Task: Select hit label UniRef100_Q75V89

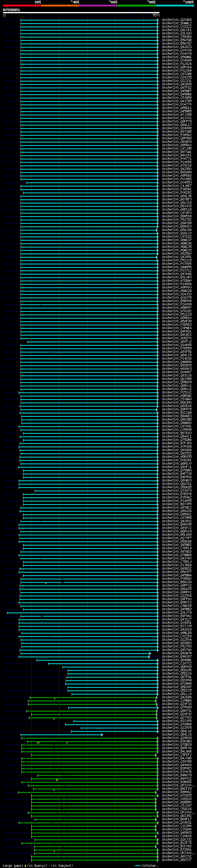Action: click(176, 707)
